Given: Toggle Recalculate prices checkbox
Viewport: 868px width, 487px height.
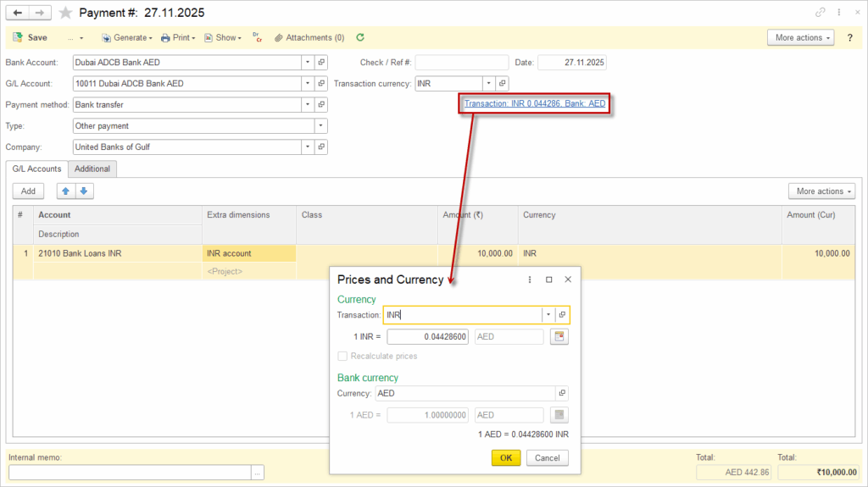Looking at the screenshot, I should 343,357.
